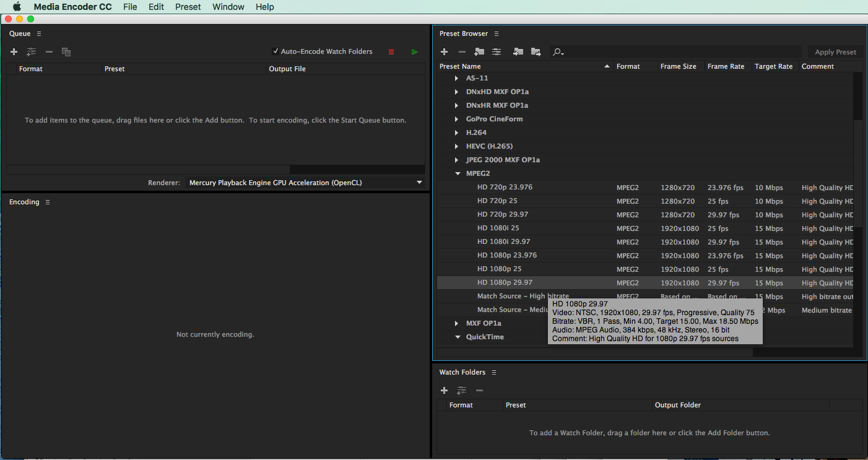The height and width of the screenshot is (460, 868).
Task: Open the Renderer dropdown
Action: click(306, 183)
